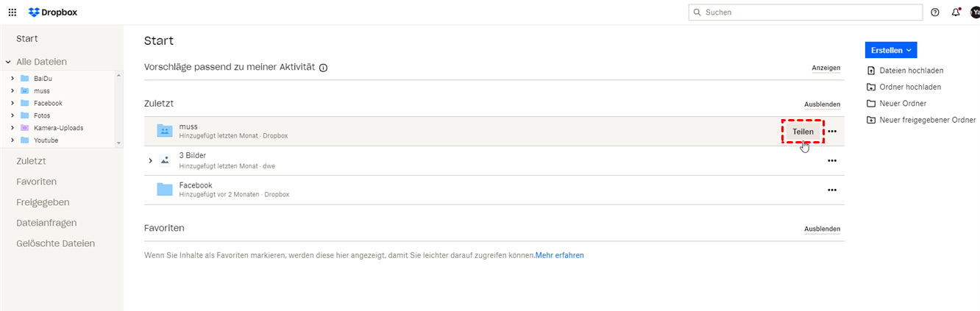Open the notifications bell

click(x=956, y=12)
